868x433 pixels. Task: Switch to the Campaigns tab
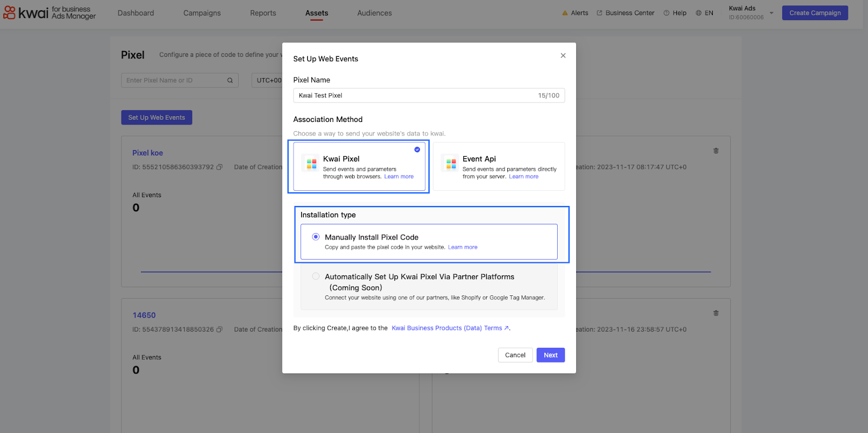pyautogui.click(x=202, y=13)
